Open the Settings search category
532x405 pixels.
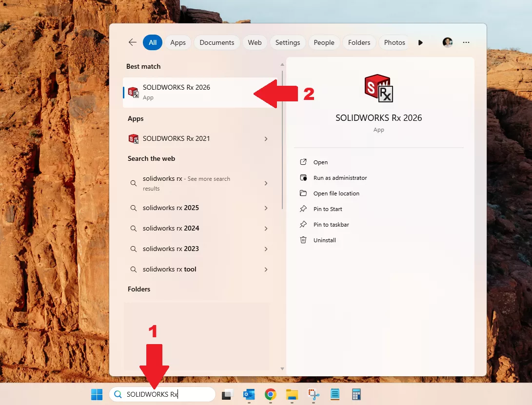287,42
